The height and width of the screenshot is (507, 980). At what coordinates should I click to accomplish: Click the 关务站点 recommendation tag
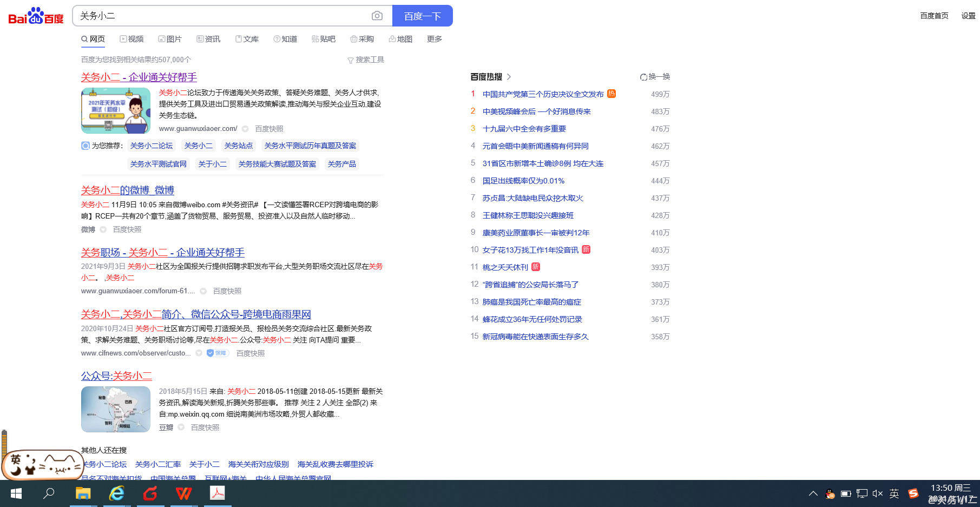click(239, 146)
